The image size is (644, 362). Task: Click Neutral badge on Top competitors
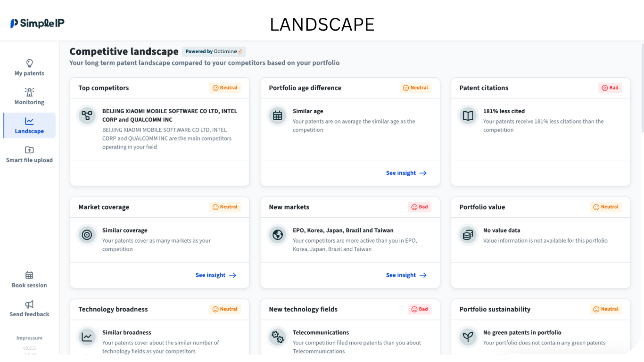tap(225, 88)
